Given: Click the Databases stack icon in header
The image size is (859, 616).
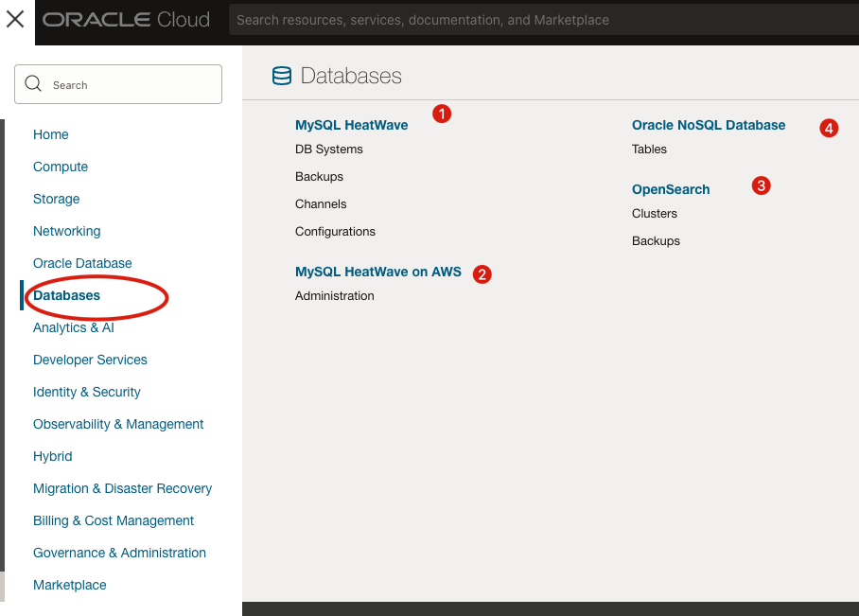Looking at the screenshot, I should pos(281,77).
